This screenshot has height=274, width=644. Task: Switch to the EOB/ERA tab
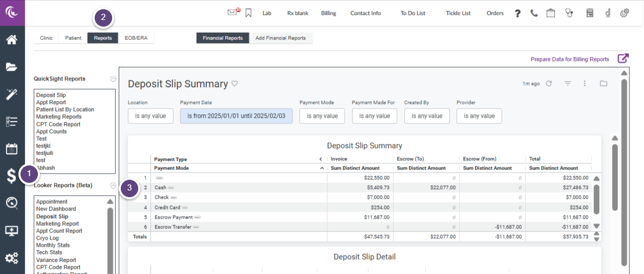[136, 38]
